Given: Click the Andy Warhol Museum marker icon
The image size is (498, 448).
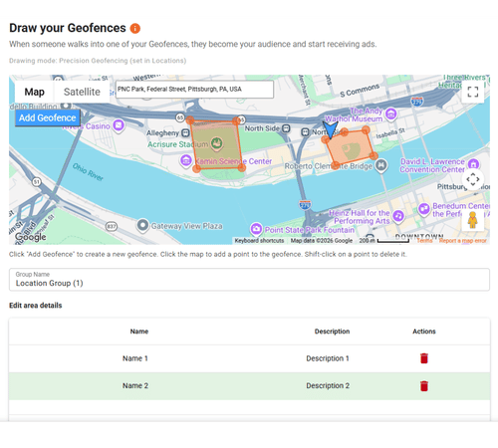Looking at the screenshot, I should pyautogui.click(x=391, y=114).
